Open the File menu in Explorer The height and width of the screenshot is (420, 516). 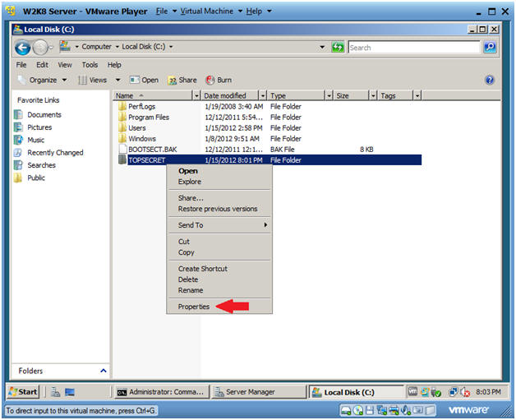pyautogui.click(x=21, y=65)
